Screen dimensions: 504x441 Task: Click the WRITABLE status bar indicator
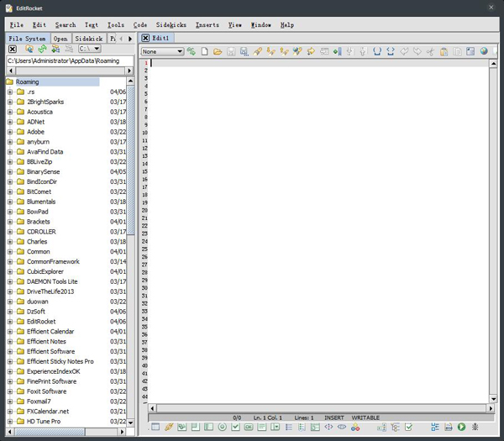[x=365, y=417]
